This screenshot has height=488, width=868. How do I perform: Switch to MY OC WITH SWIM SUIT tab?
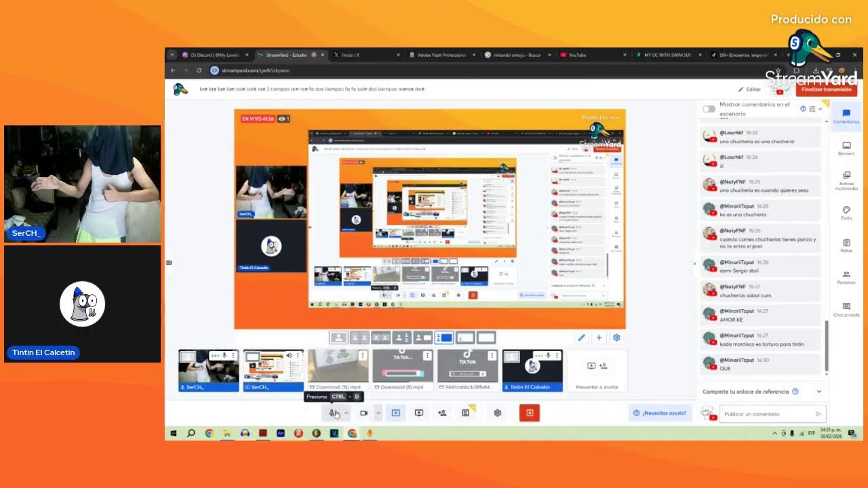[x=668, y=55]
